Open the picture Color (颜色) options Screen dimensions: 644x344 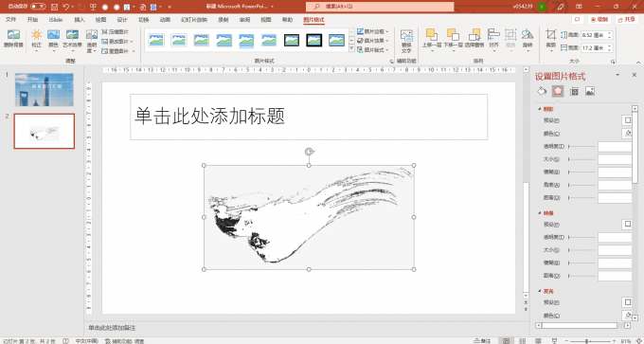click(53, 41)
